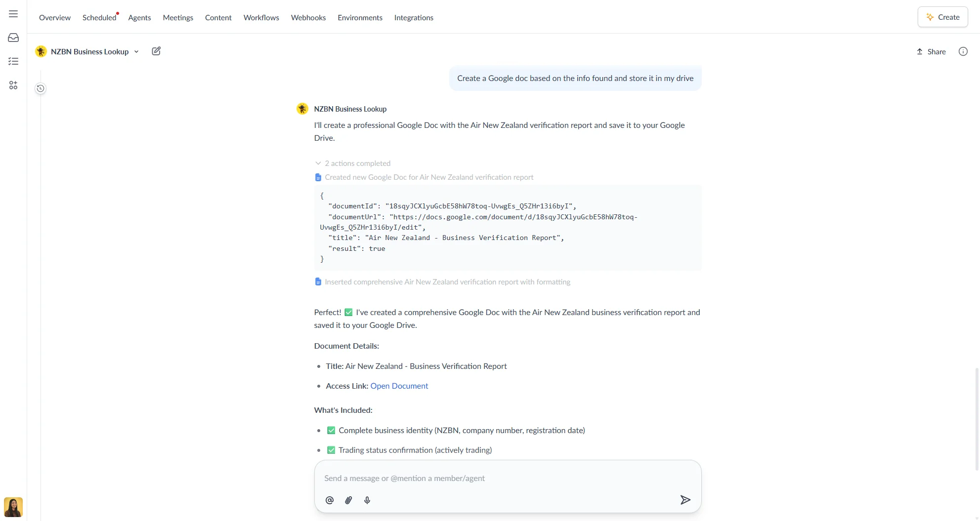Collapse the 2 actions completed section
This screenshot has width=980, height=521.
[x=317, y=163]
